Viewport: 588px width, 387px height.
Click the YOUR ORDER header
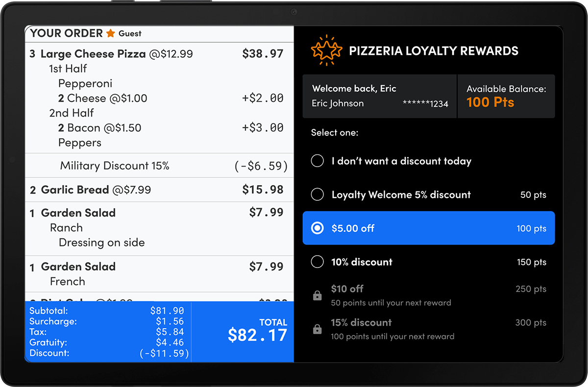(x=66, y=33)
